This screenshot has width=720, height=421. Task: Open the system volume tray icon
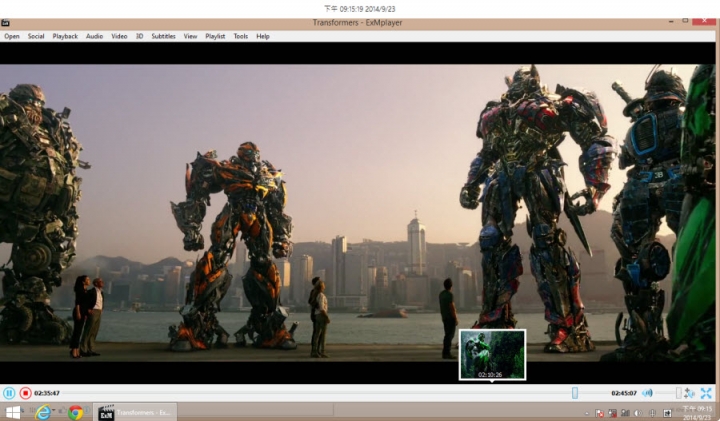[x=638, y=413]
